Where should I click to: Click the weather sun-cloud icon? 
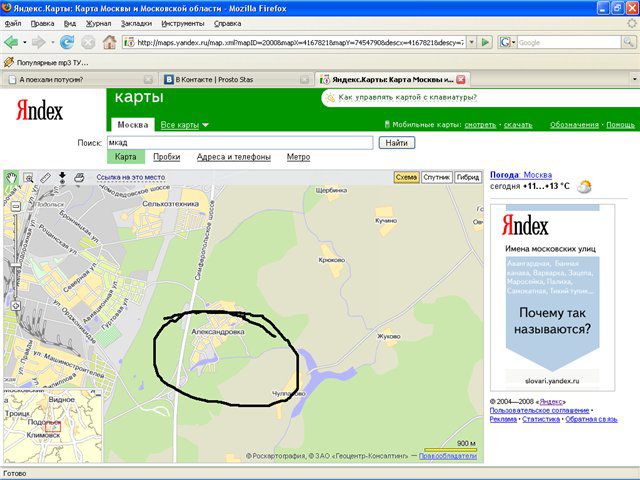[x=584, y=187]
